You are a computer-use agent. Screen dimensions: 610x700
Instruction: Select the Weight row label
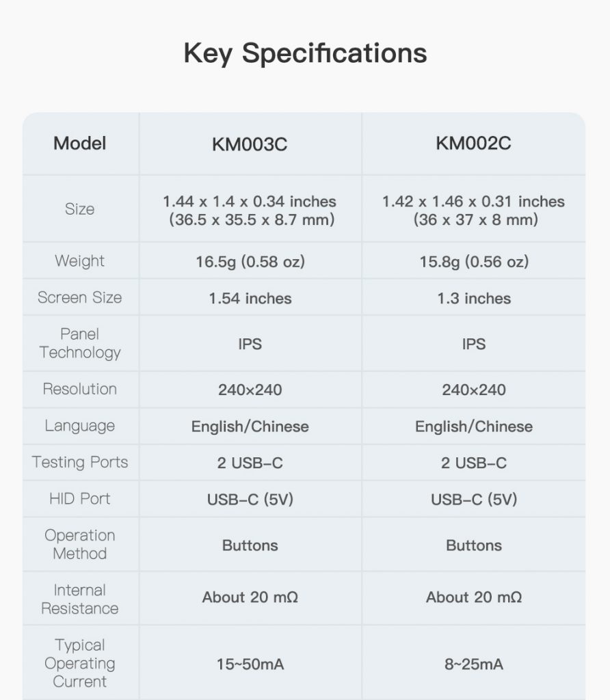tap(80, 261)
